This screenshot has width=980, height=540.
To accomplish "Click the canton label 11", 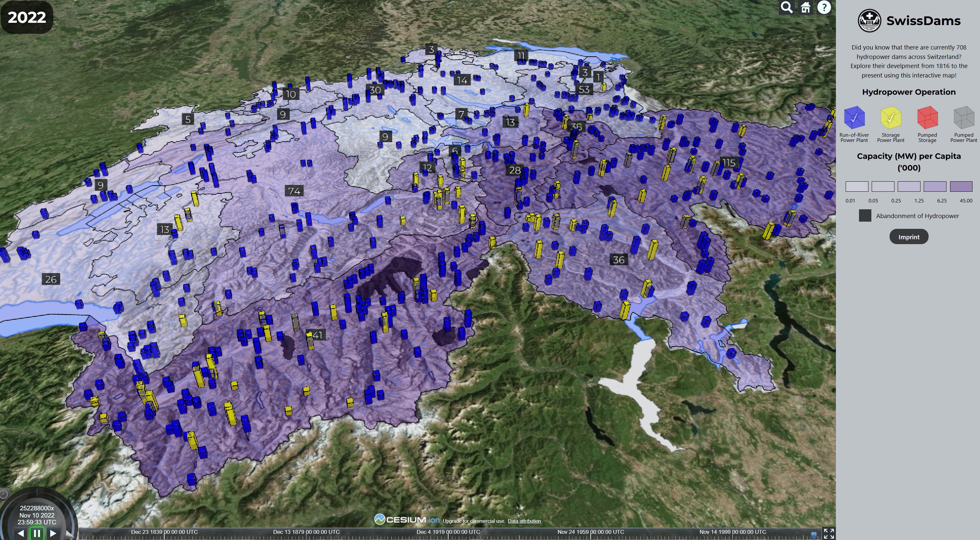I will 521,56.
